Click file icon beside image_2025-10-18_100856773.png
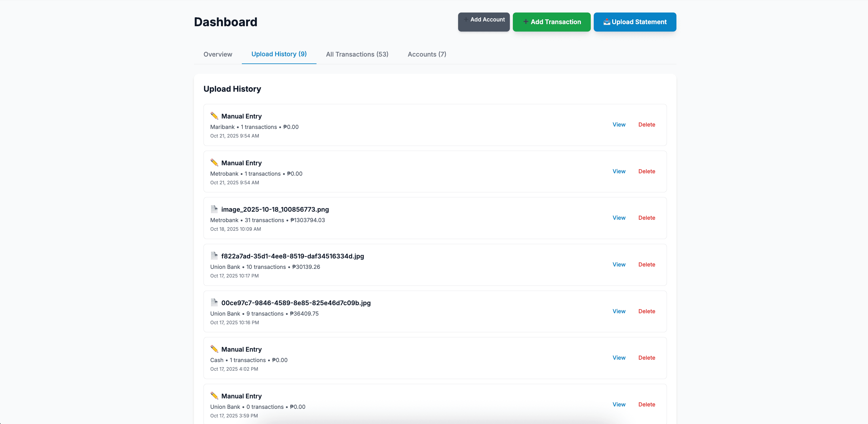868x424 pixels. (214, 209)
